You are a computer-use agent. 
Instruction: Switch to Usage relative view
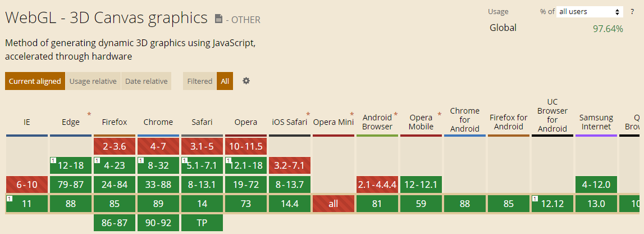click(93, 81)
